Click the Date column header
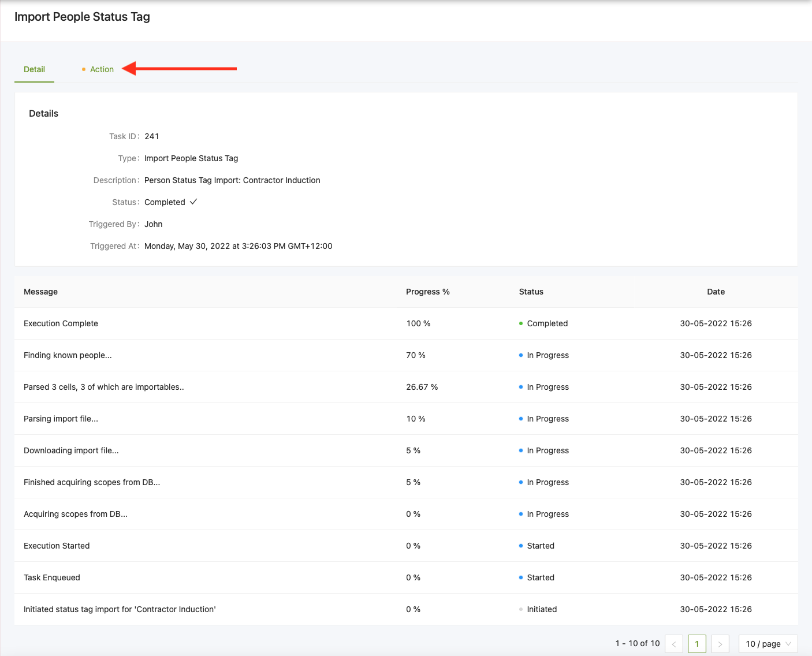Image resolution: width=812 pixels, height=656 pixels. pyautogui.click(x=716, y=292)
